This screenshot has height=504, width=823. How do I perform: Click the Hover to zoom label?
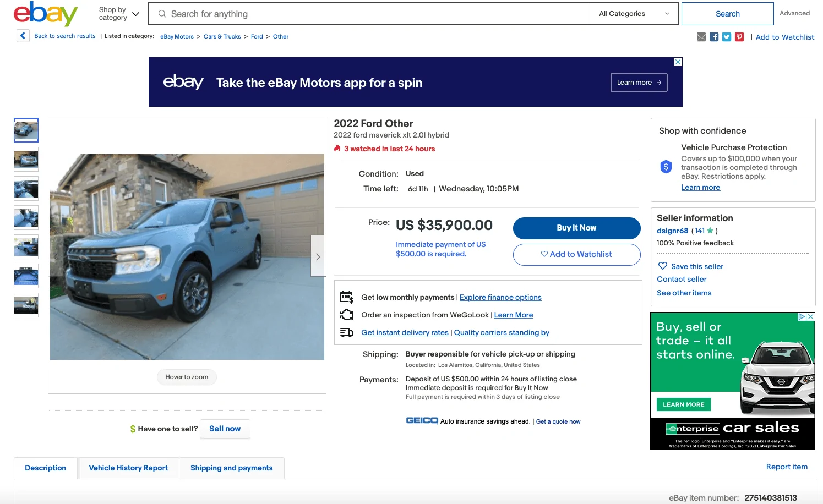tap(187, 377)
